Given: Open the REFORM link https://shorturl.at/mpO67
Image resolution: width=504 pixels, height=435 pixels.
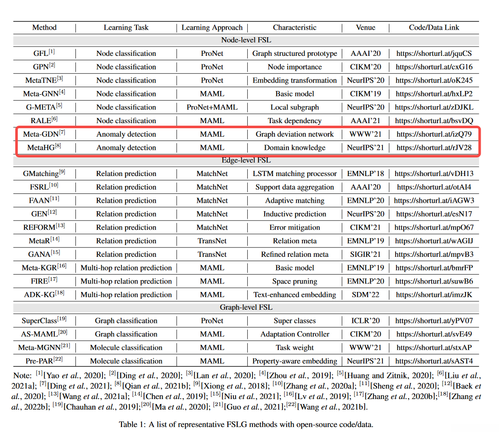Looking at the screenshot, I should pos(434,228).
